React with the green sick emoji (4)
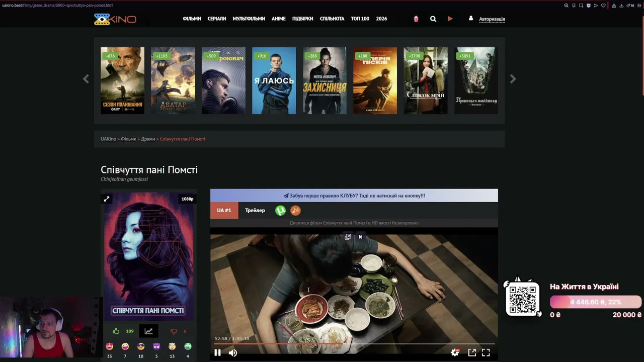The image size is (644, 362). (x=188, y=346)
